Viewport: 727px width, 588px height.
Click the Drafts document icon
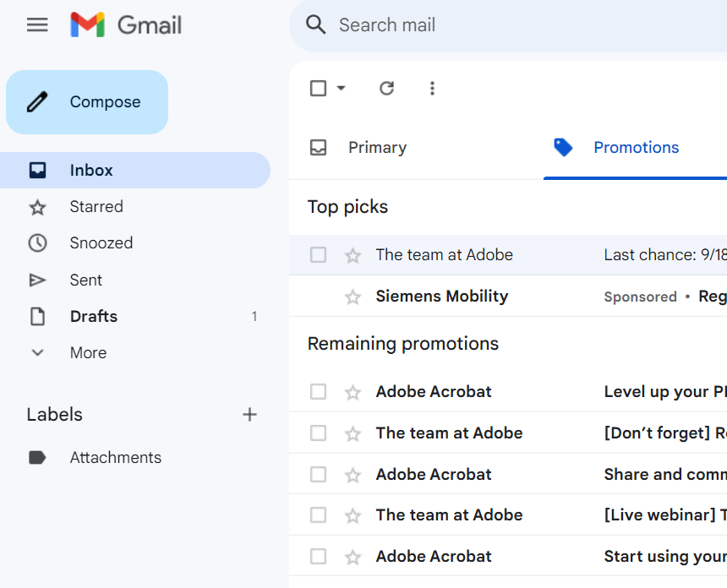click(x=37, y=317)
